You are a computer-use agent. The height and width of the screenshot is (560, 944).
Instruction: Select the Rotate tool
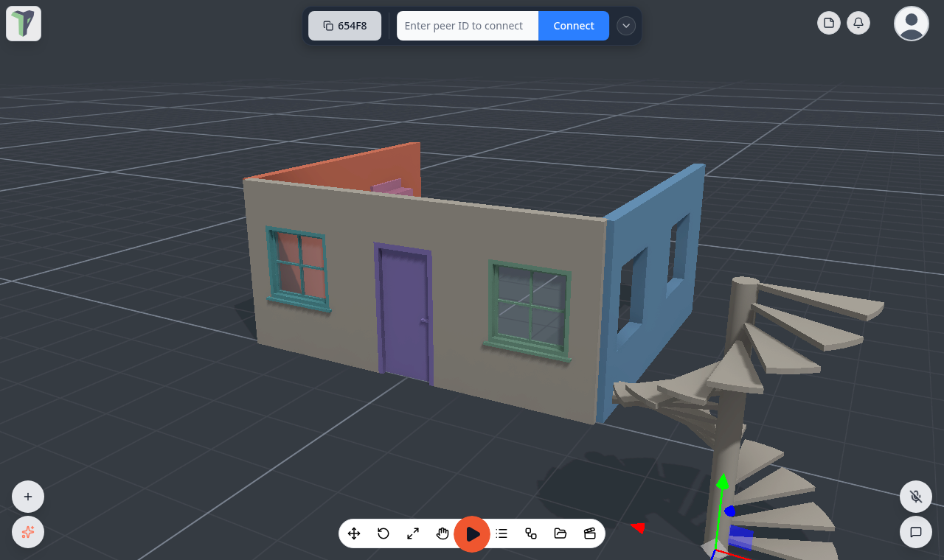tap(383, 533)
